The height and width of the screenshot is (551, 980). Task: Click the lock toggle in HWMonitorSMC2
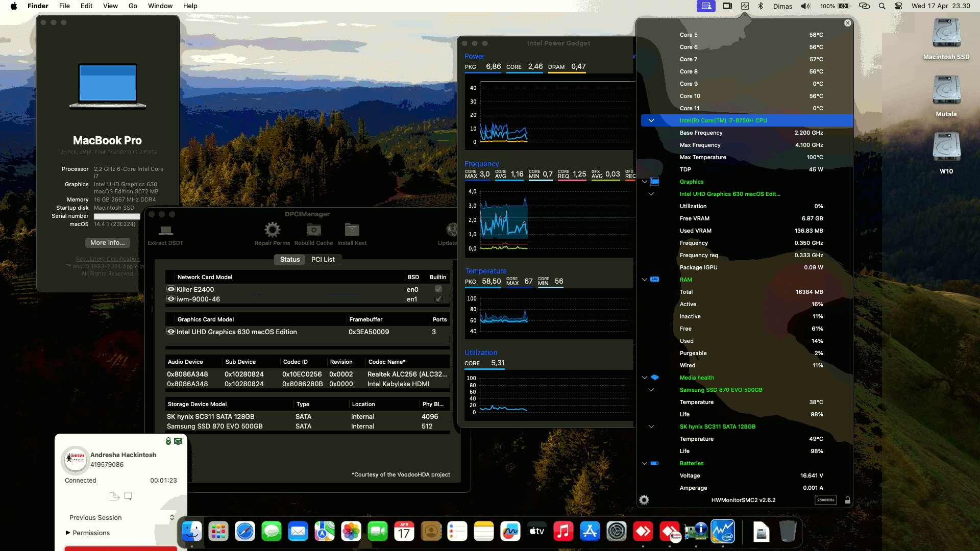847,500
